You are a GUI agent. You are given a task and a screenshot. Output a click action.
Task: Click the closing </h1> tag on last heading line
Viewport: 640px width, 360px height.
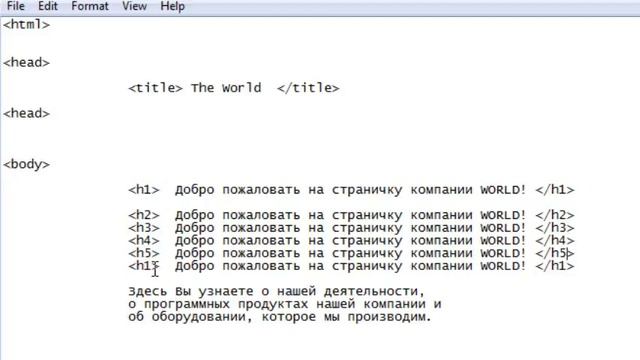coord(555,266)
